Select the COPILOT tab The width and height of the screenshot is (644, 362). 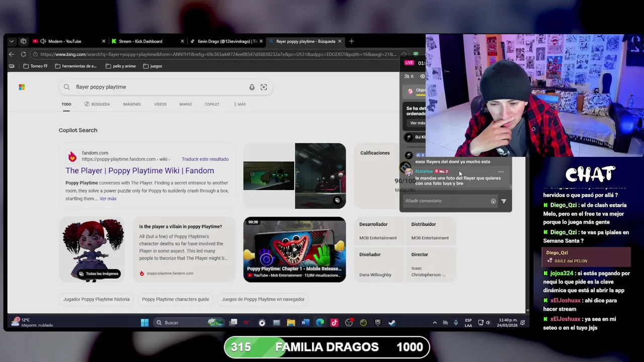click(x=212, y=104)
